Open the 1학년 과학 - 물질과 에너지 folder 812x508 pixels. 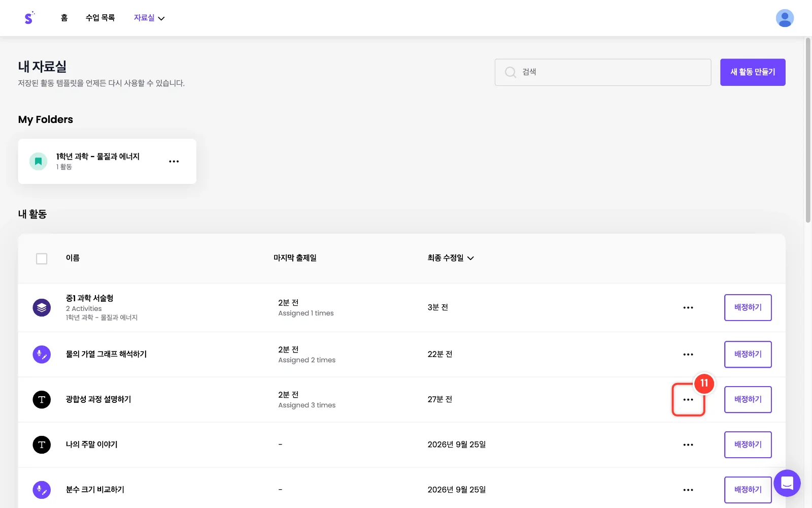[x=107, y=161]
